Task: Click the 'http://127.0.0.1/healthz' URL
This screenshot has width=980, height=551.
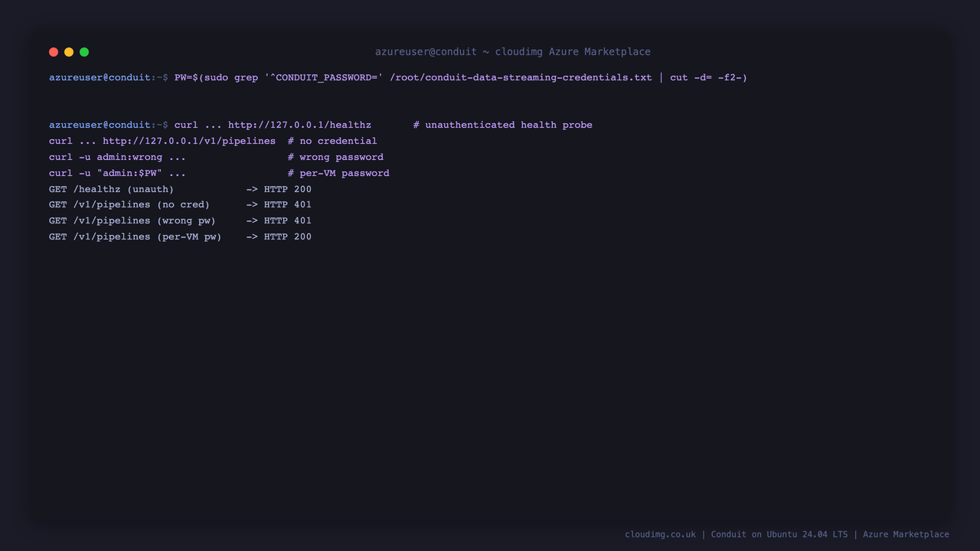Action: coord(299,125)
